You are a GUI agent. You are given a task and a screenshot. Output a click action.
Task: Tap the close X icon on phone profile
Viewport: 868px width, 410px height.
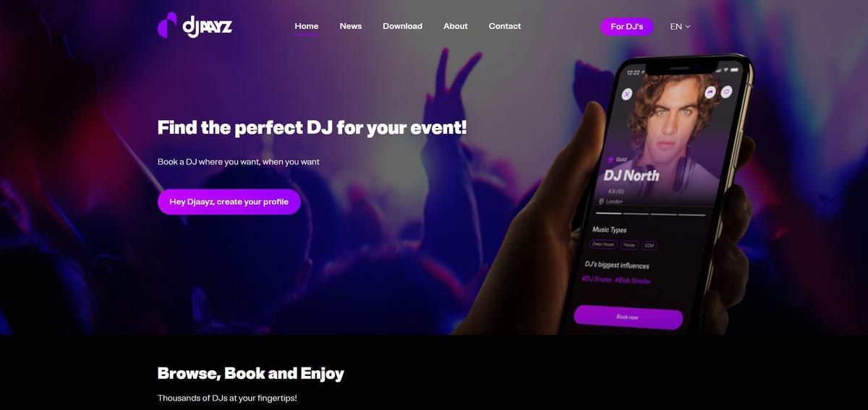[x=627, y=94]
